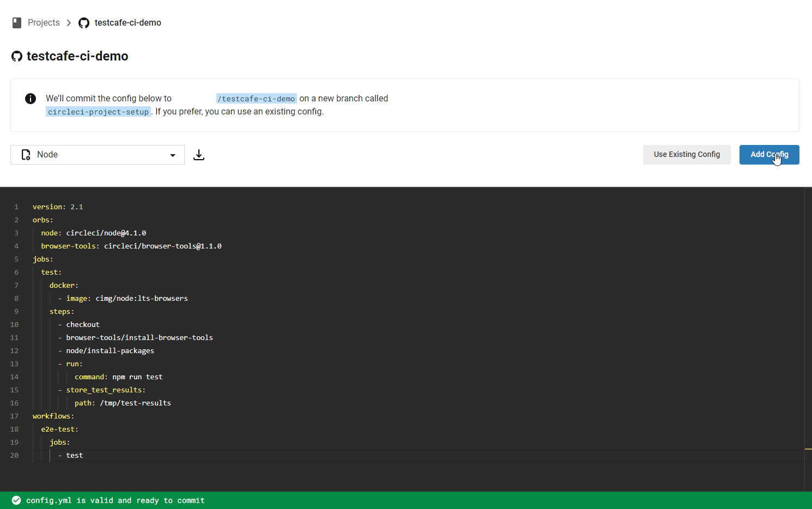812x509 pixels.
Task: Click the info icon in the notice box
Action: (31, 99)
